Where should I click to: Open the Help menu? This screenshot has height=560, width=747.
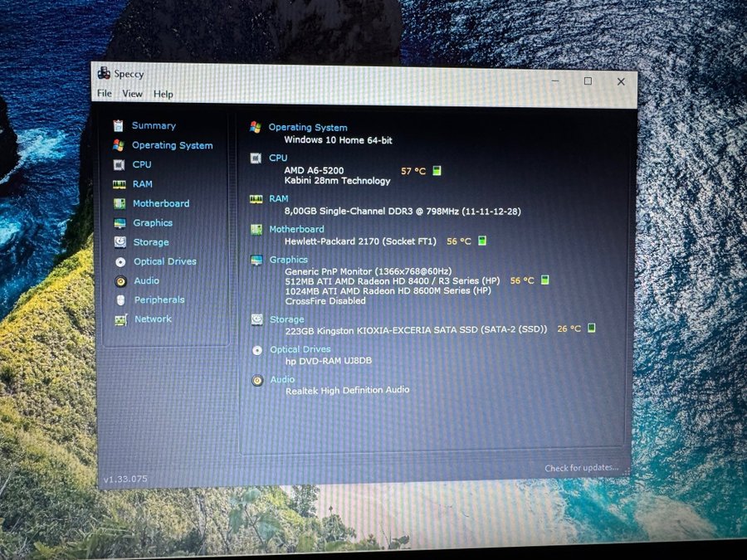[x=163, y=95]
